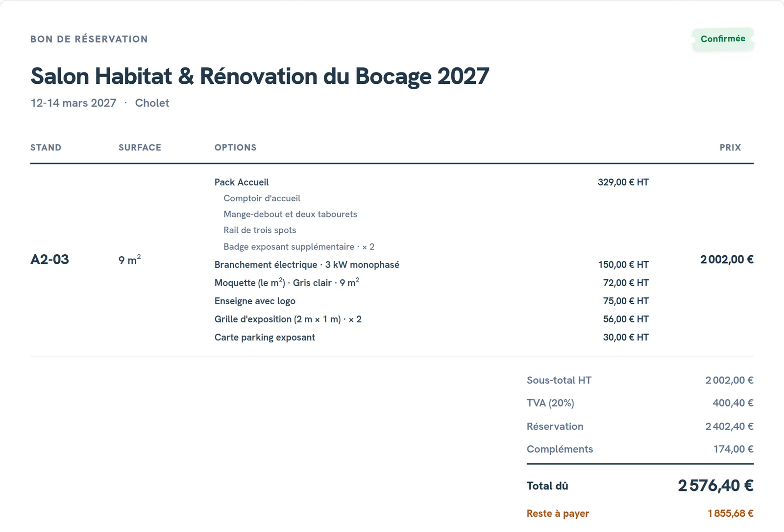Click the SURFACE column header

[x=140, y=147]
